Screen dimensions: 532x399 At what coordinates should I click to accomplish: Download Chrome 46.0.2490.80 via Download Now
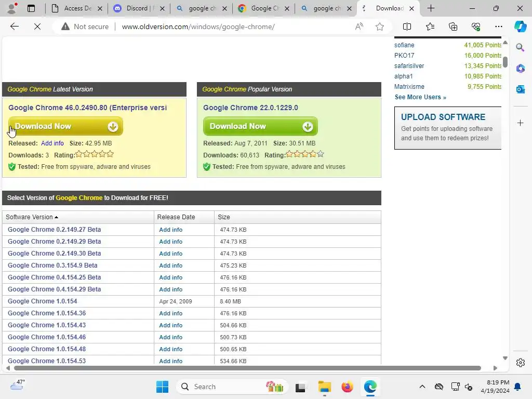click(65, 126)
